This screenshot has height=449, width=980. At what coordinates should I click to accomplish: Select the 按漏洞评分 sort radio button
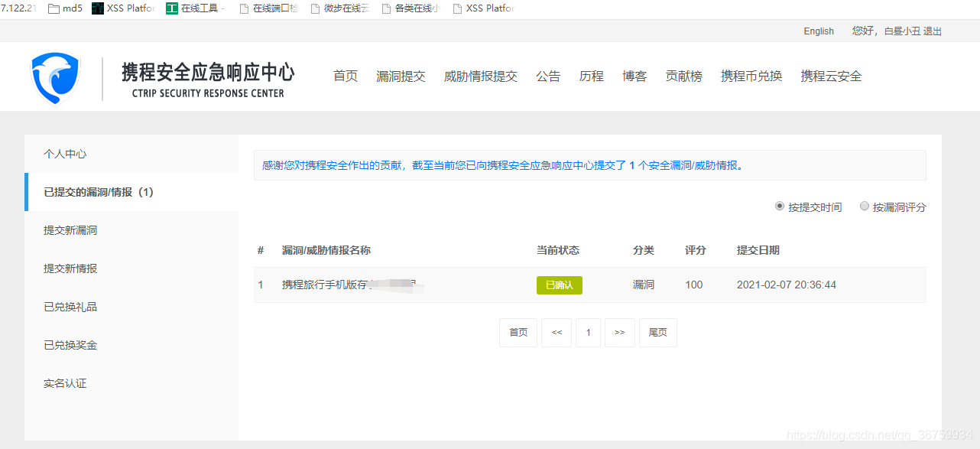tap(865, 207)
